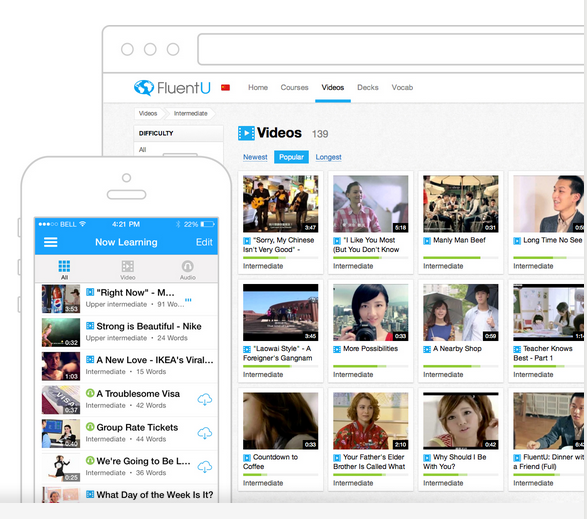Open "I Like You Most" video thumbnail
Image resolution: width=587 pixels, height=519 pixels.
pos(371,204)
